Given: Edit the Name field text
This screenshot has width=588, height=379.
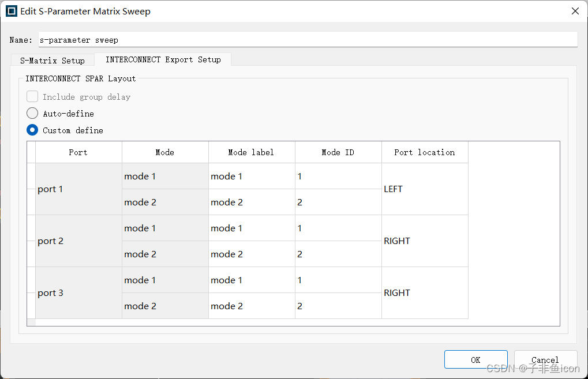Looking at the screenshot, I should (x=307, y=40).
